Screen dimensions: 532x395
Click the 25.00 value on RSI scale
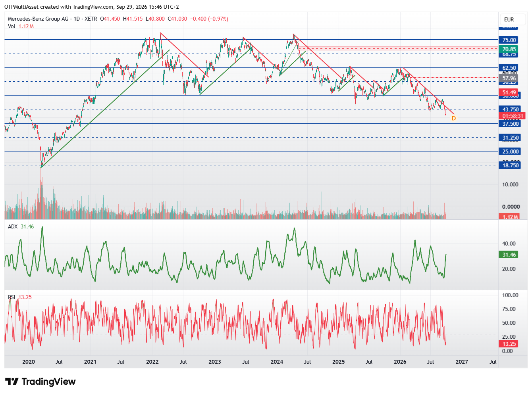point(509,337)
